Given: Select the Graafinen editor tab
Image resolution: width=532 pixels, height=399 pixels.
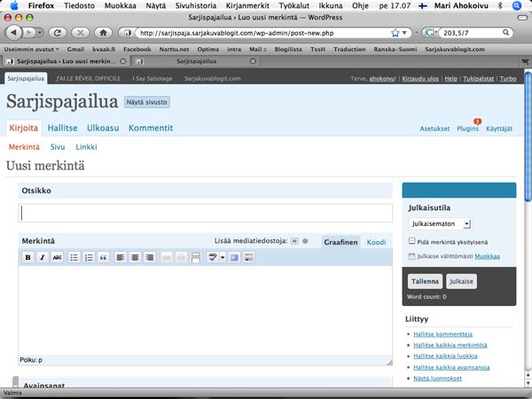Looking at the screenshot, I should (x=340, y=242).
